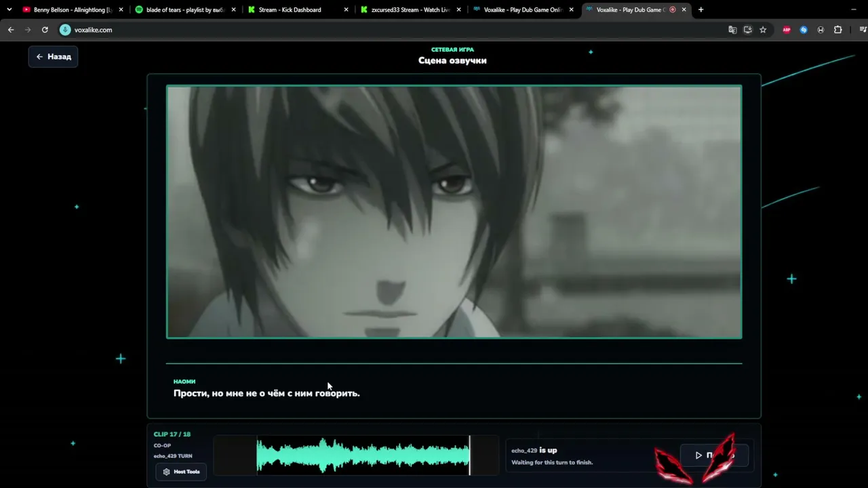Viewport: 868px width, 488px height.
Task: Click the Light Yagami video scene
Action: point(454,211)
